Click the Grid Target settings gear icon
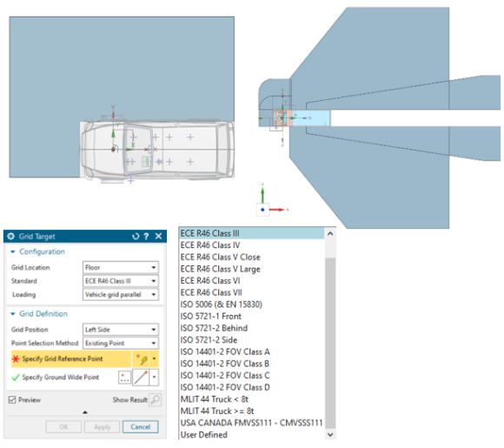The width and height of the screenshot is (504, 448). click(x=11, y=237)
